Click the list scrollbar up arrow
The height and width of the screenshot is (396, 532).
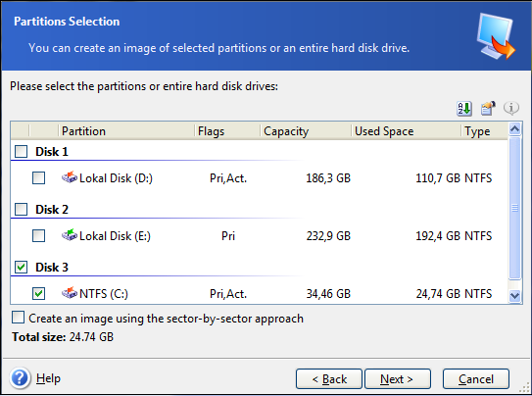[514, 129]
